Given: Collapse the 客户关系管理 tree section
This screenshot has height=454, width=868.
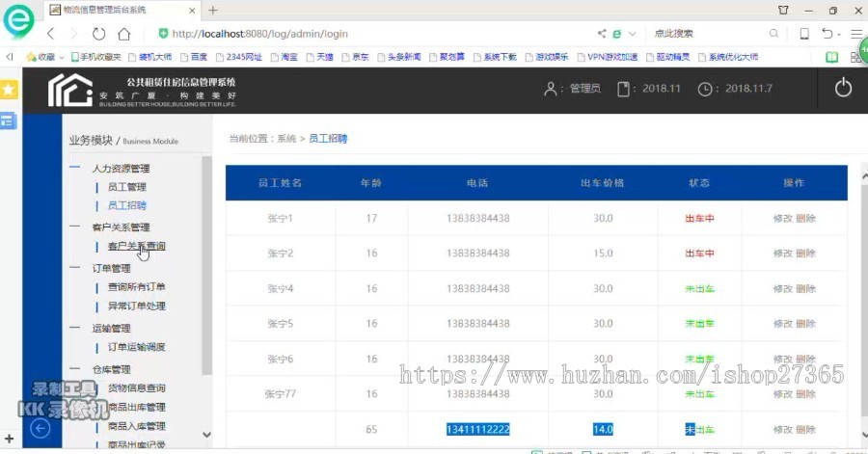Looking at the screenshot, I should pos(74,226).
